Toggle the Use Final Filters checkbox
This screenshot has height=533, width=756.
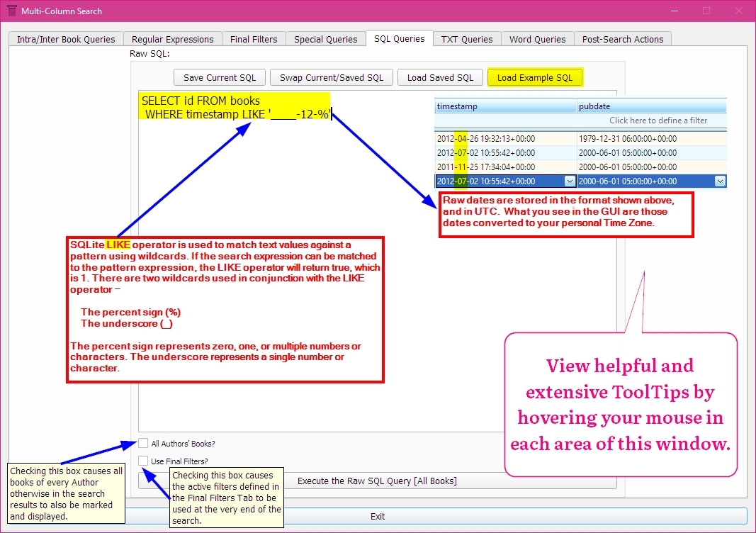tap(143, 461)
